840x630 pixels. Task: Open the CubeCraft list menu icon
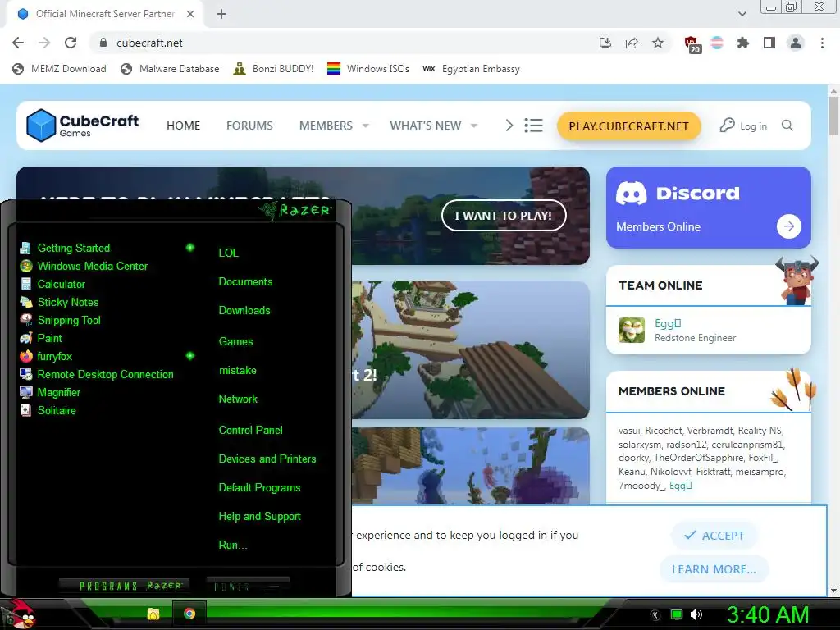pyautogui.click(x=533, y=126)
